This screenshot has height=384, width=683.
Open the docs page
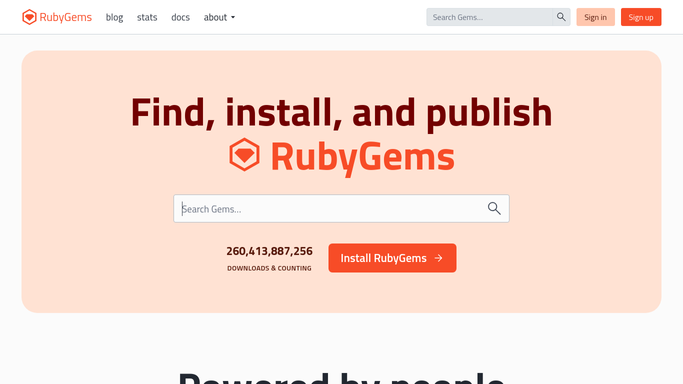tap(180, 17)
